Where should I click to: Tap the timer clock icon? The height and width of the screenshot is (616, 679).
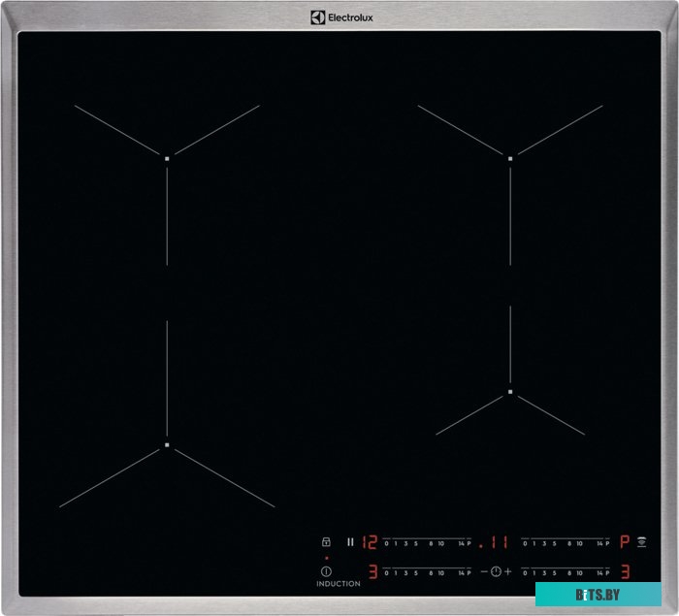[496, 571]
